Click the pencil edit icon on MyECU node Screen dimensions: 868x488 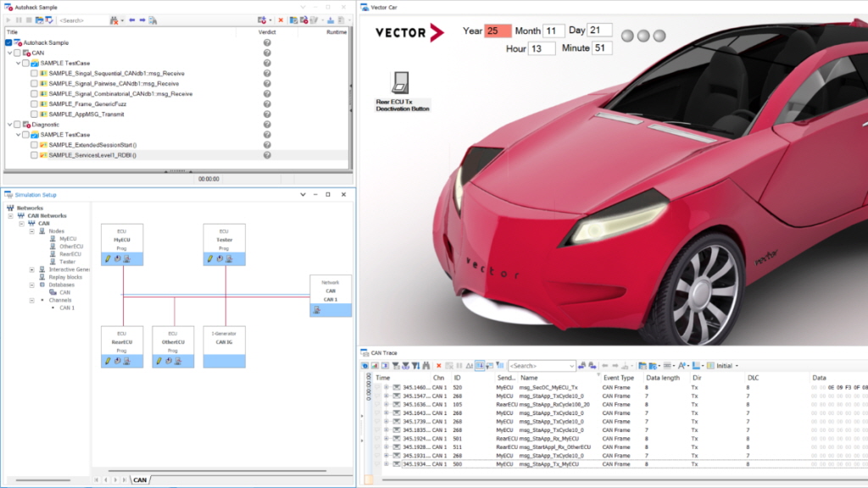coord(108,258)
